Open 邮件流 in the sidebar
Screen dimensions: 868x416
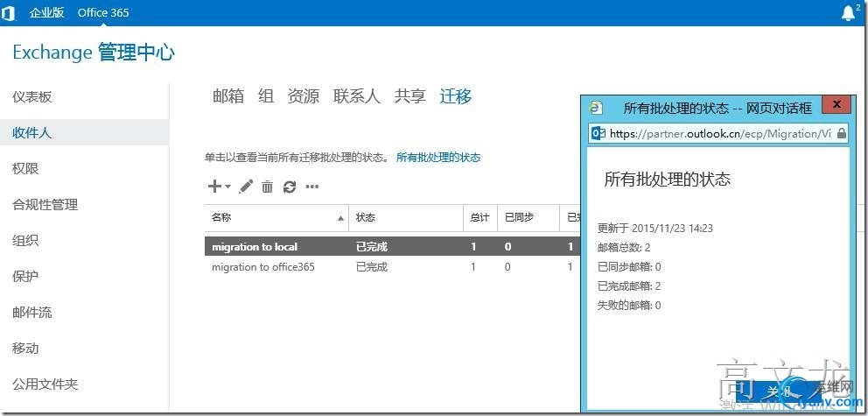point(32,313)
